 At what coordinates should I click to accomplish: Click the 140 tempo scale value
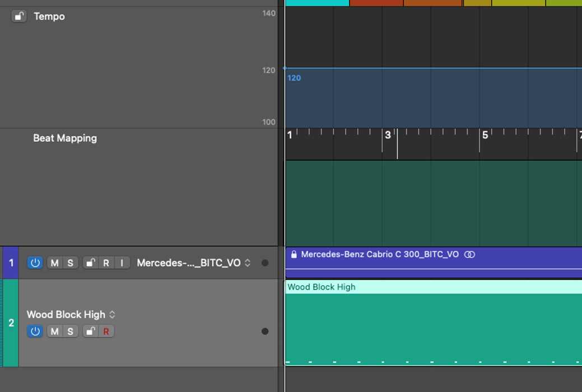(269, 13)
